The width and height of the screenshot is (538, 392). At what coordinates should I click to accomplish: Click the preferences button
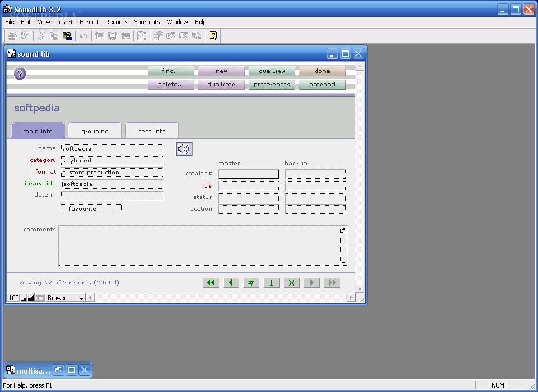272,85
